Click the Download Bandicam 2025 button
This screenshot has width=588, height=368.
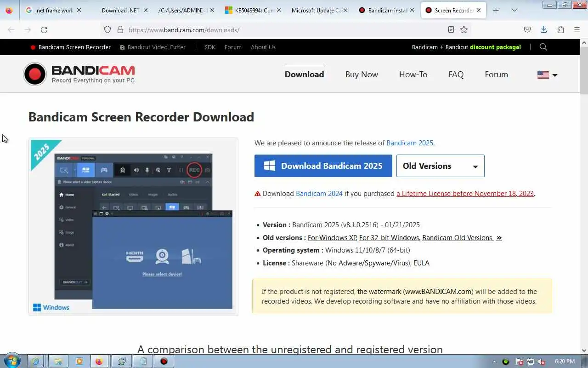click(323, 166)
